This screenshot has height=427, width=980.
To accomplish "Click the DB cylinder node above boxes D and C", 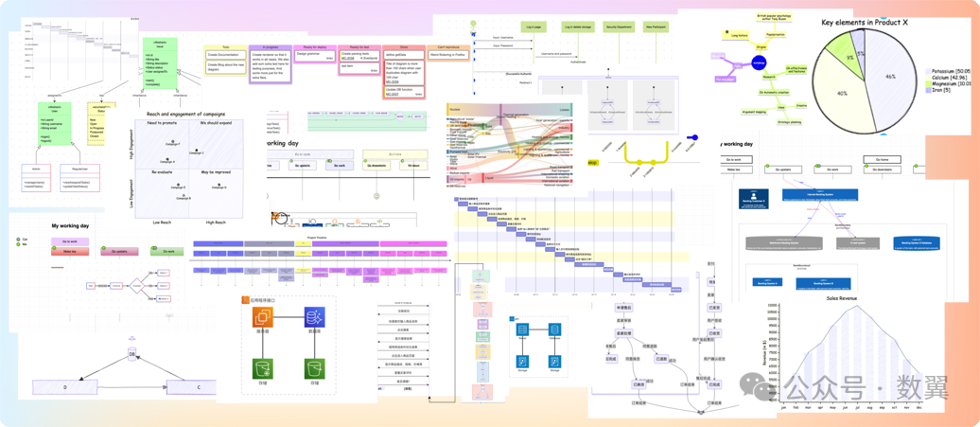I will [131, 353].
